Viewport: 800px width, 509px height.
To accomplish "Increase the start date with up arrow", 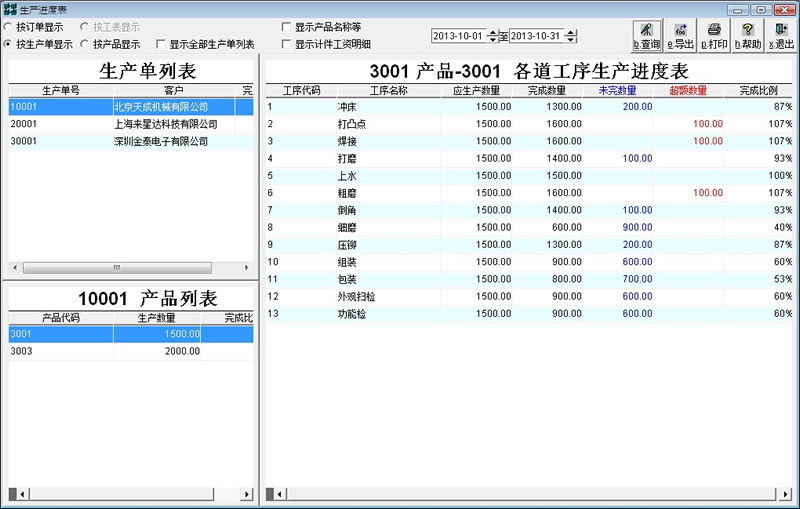I will point(492,33).
